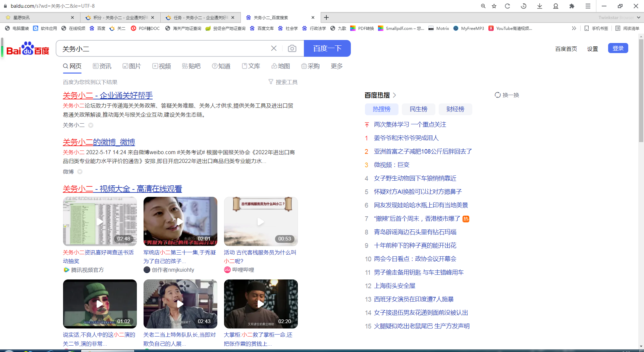Open the Motrix bookmark

[439, 28]
